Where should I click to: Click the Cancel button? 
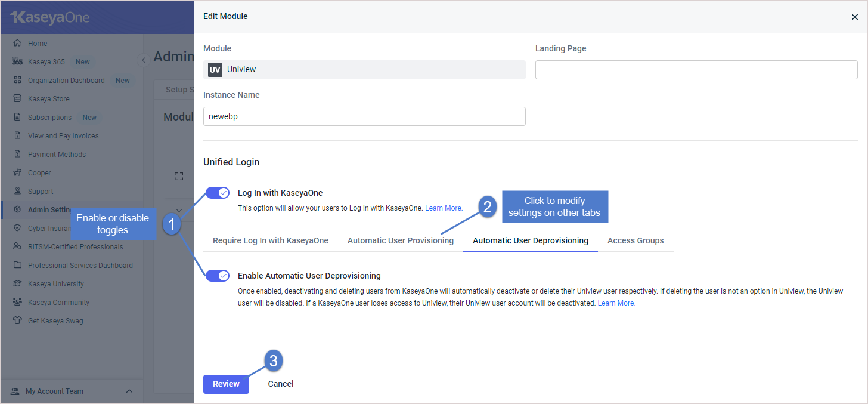pyautogui.click(x=281, y=384)
